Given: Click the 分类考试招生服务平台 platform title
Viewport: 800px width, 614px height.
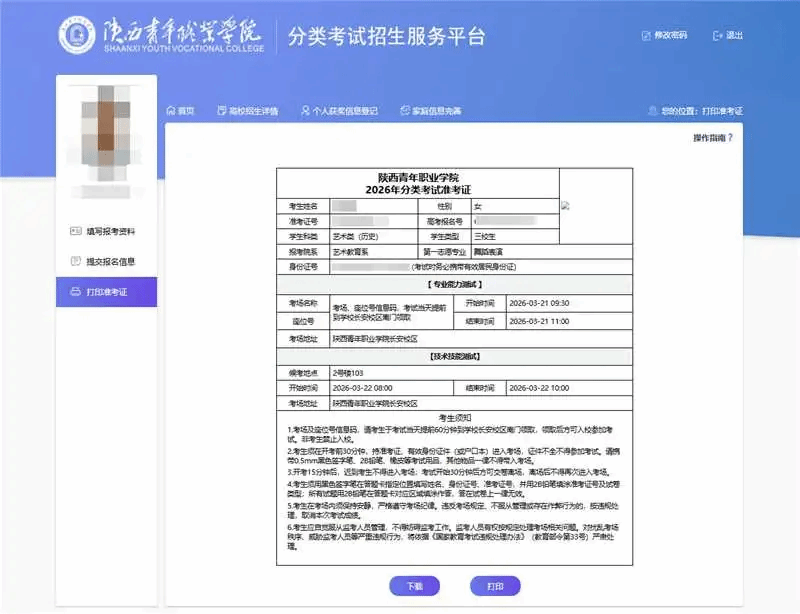Looking at the screenshot, I should 386,37.
